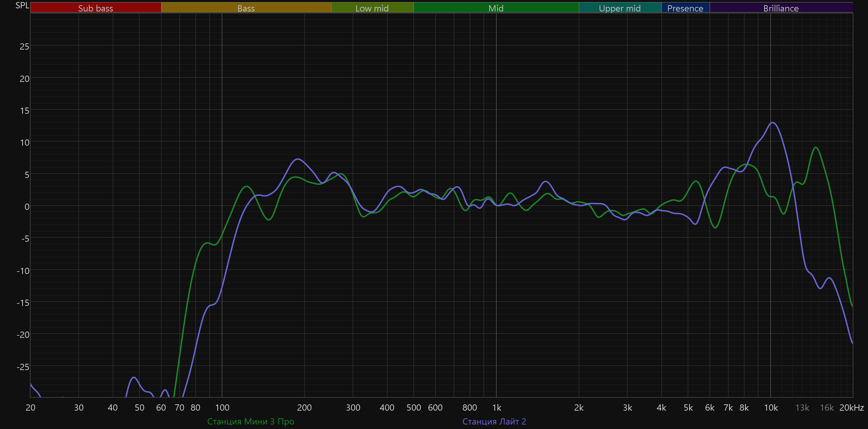This screenshot has height=429, width=868.
Task: Click the -25 dB label on SPL axis
Action: 23,367
